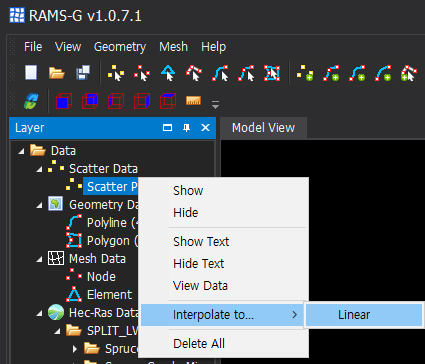This screenshot has width=425, height=364.
Task: Collapse the Mesh Data tree node
Action: [39, 259]
